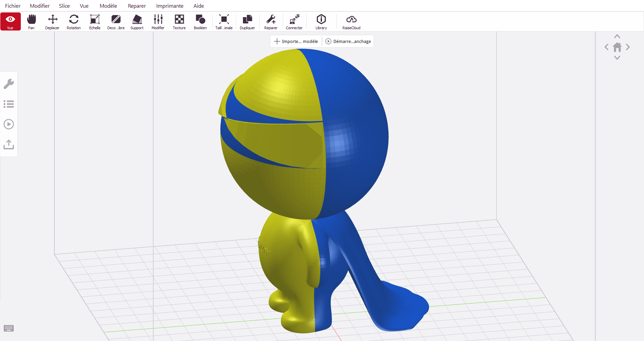Open the Support generation tool
The height and width of the screenshot is (341, 644).
point(137,21)
